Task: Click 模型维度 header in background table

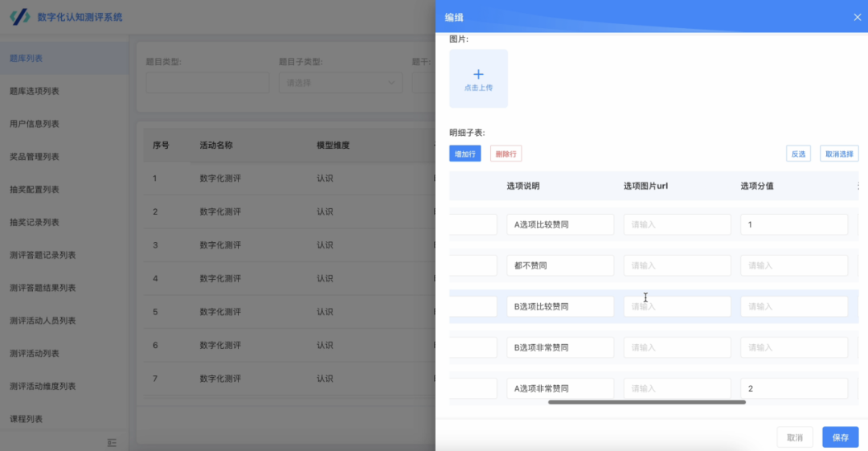Action: (334, 146)
